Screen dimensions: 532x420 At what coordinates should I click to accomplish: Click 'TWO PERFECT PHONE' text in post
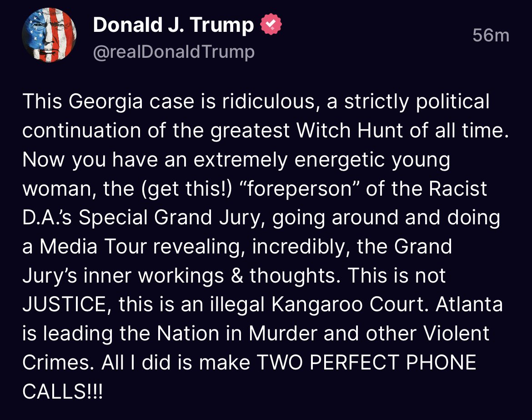pos(367,362)
